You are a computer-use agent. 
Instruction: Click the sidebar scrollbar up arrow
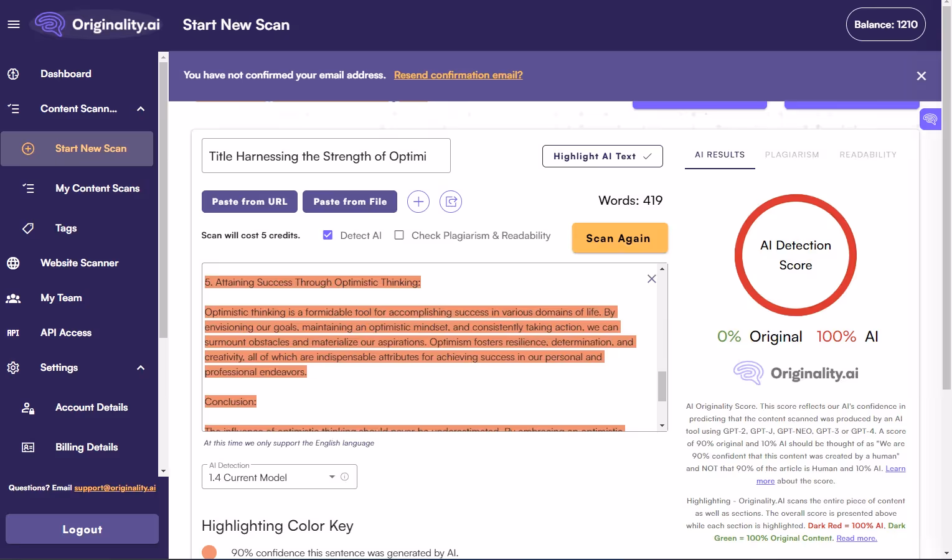(163, 57)
